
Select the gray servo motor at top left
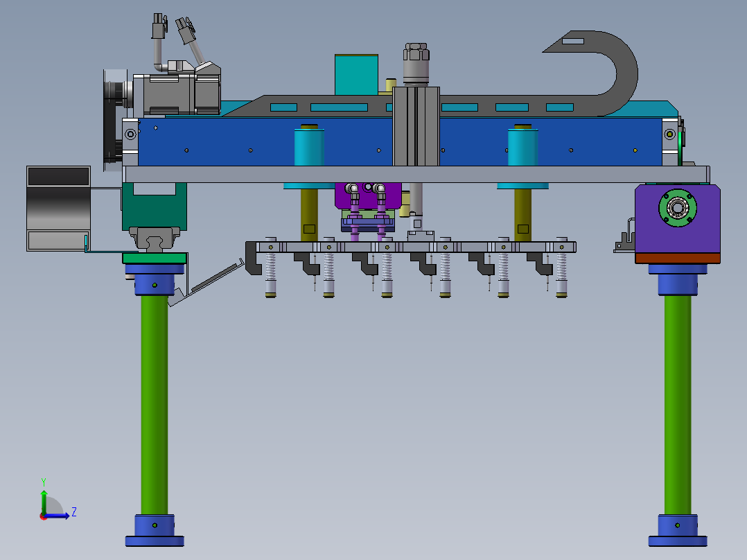pyautogui.click(x=176, y=94)
